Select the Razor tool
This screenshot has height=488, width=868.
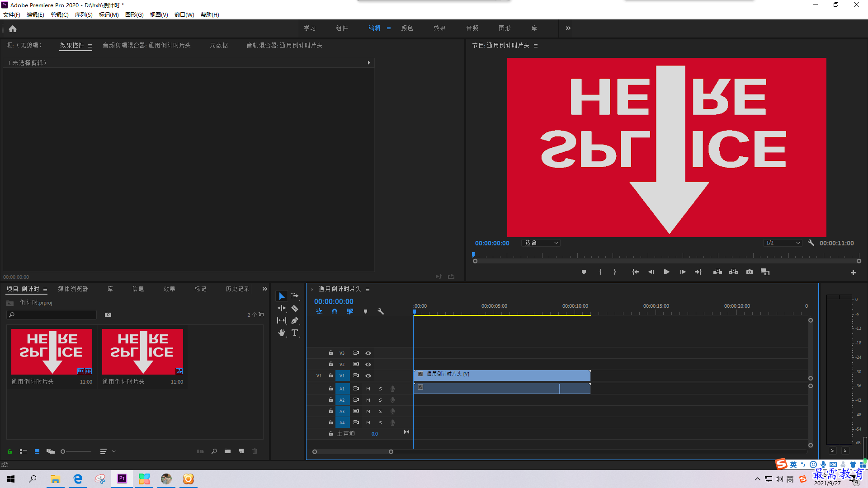(295, 308)
